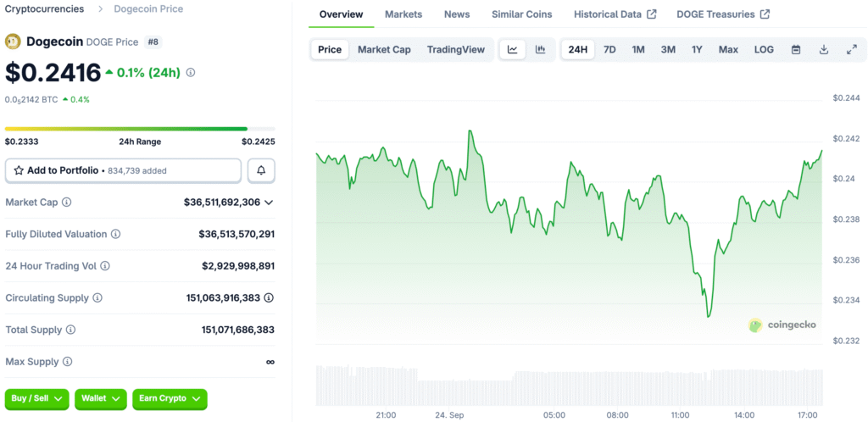Select the 3M time range

click(x=668, y=50)
